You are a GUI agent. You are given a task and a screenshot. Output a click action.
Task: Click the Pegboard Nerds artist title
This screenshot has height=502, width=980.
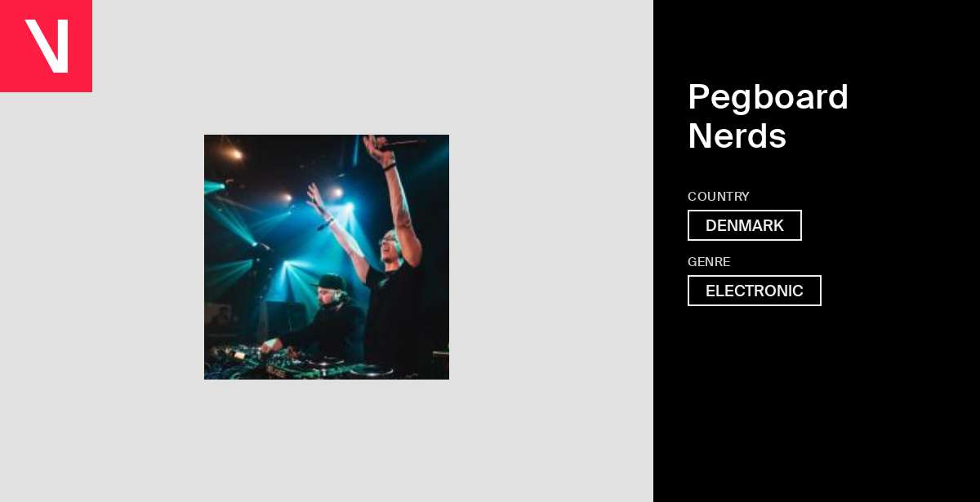[x=768, y=117]
